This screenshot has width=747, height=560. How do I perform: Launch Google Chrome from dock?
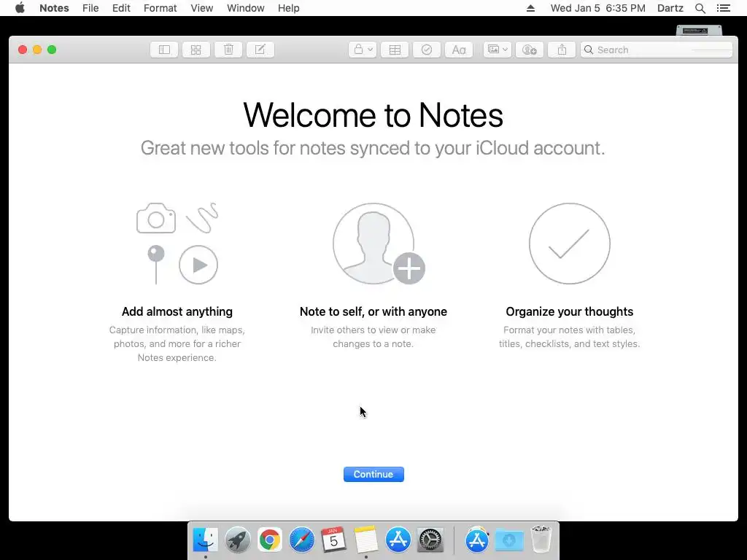point(270,540)
